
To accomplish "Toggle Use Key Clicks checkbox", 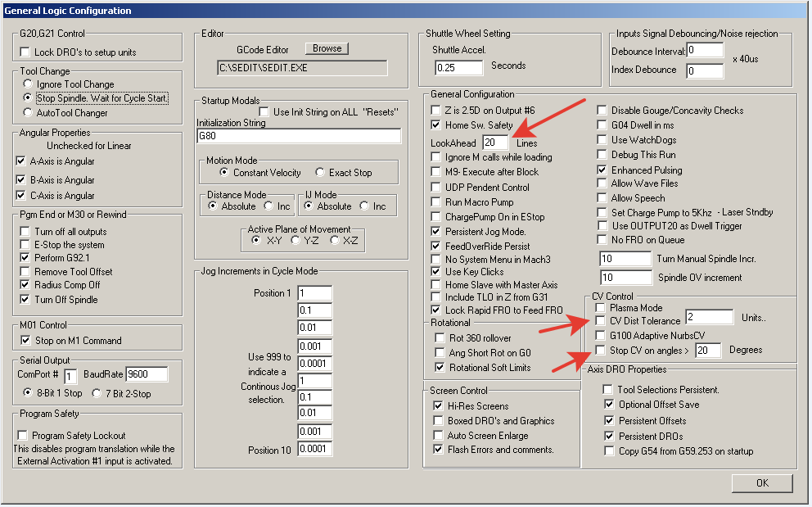I will click(435, 271).
